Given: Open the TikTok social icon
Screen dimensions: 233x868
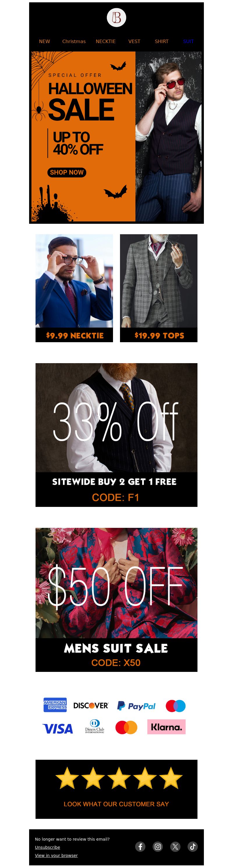Looking at the screenshot, I should tap(193, 846).
